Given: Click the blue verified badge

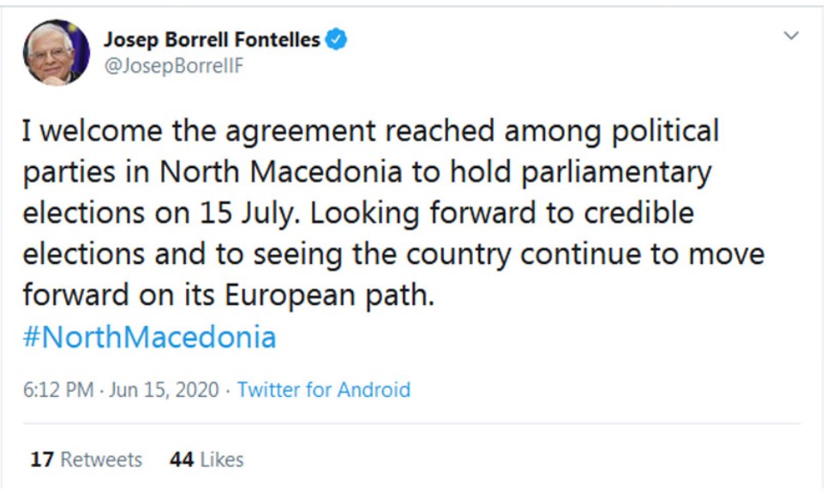Looking at the screenshot, I should pyautogui.click(x=336, y=39).
